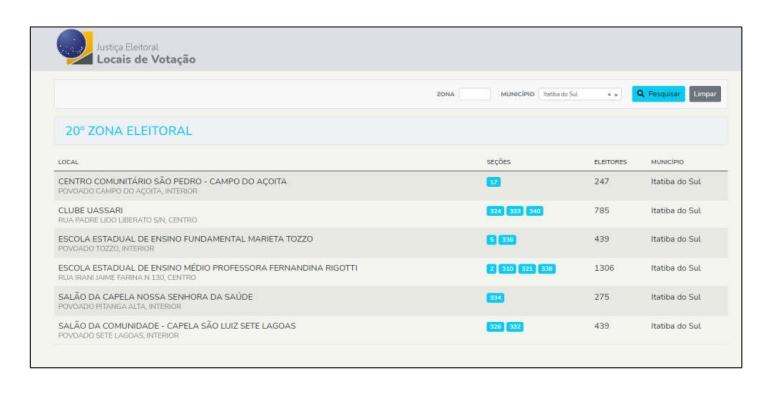This screenshot has width=784, height=396.
Task: Click section badge 2 for Fernandina Rigotti school
Action: pos(492,269)
